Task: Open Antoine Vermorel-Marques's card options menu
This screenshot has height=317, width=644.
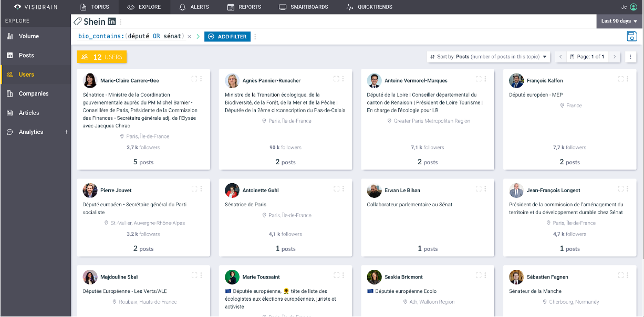Action: pyautogui.click(x=485, y=79)
